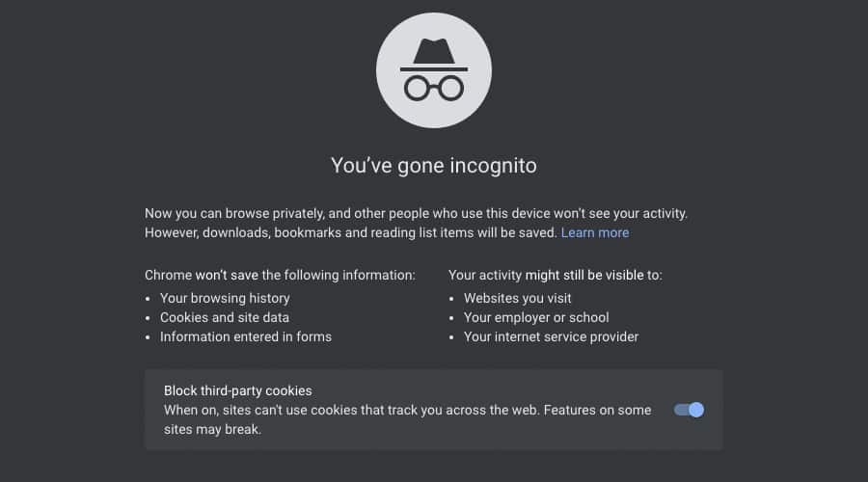
Task: Click "Your activity might still be visible to" heading
Action: point(556,275)
